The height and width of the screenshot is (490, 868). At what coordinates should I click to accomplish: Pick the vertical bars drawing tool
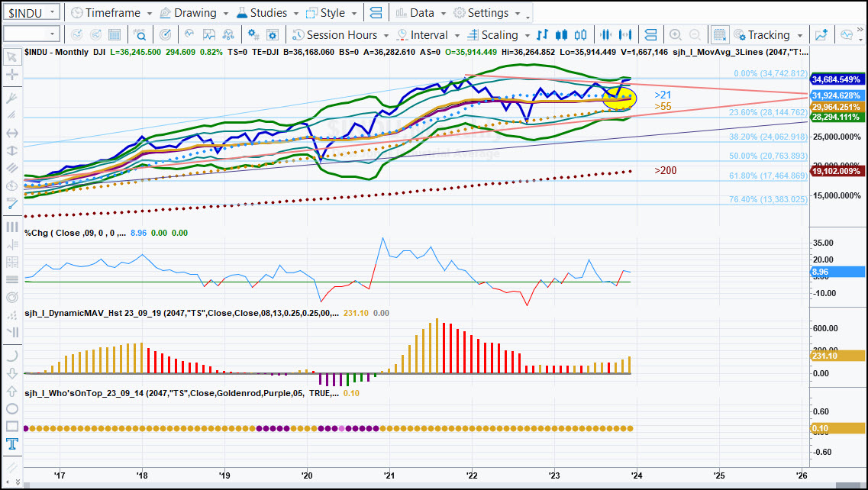[11, 227]
